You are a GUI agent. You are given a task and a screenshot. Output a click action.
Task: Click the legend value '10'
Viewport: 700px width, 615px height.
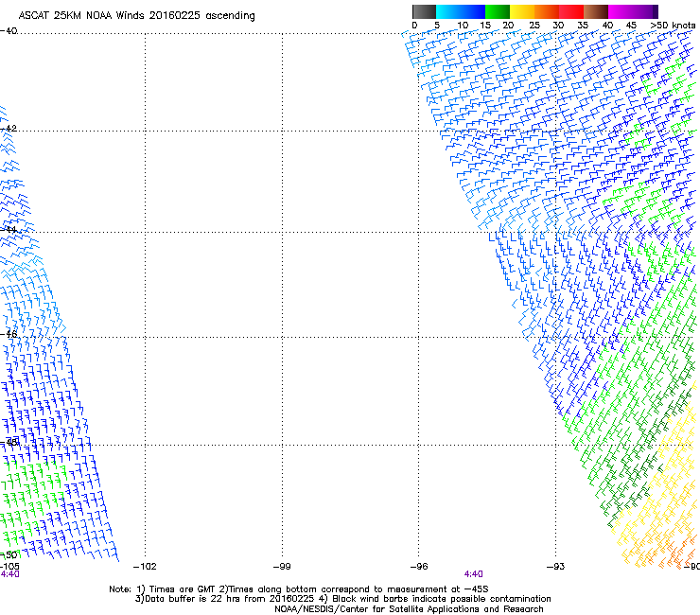[463, 26]
